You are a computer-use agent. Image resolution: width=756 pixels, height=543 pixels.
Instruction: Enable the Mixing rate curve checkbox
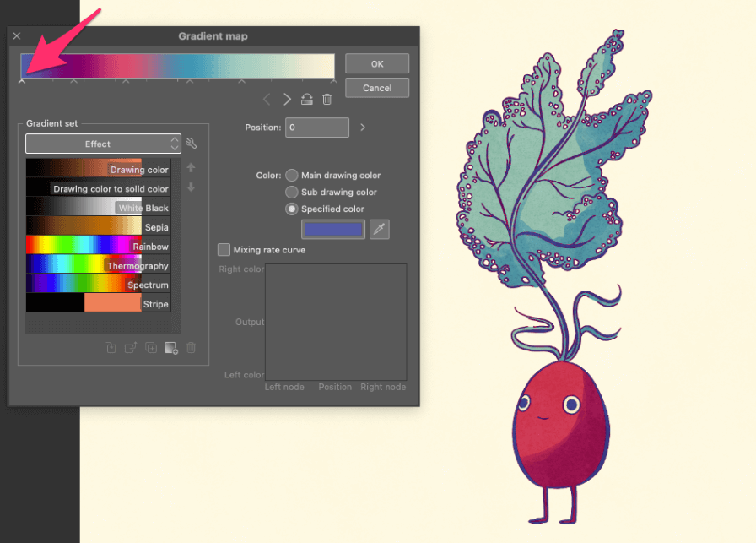pos(224,249)
